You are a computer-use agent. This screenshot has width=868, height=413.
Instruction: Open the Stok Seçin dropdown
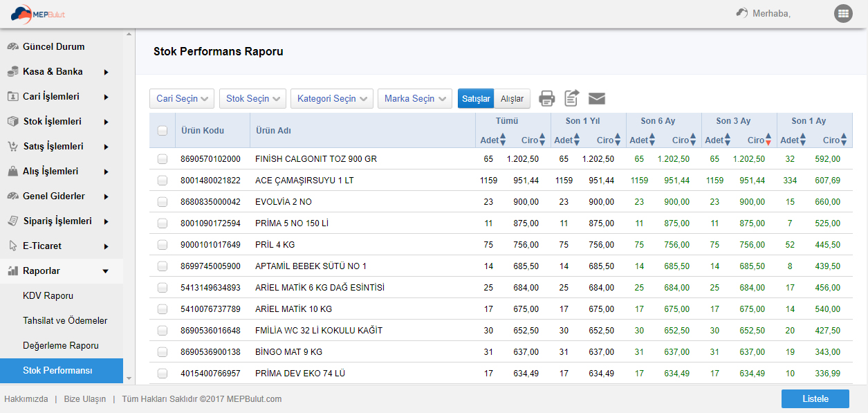pos(252,99)
